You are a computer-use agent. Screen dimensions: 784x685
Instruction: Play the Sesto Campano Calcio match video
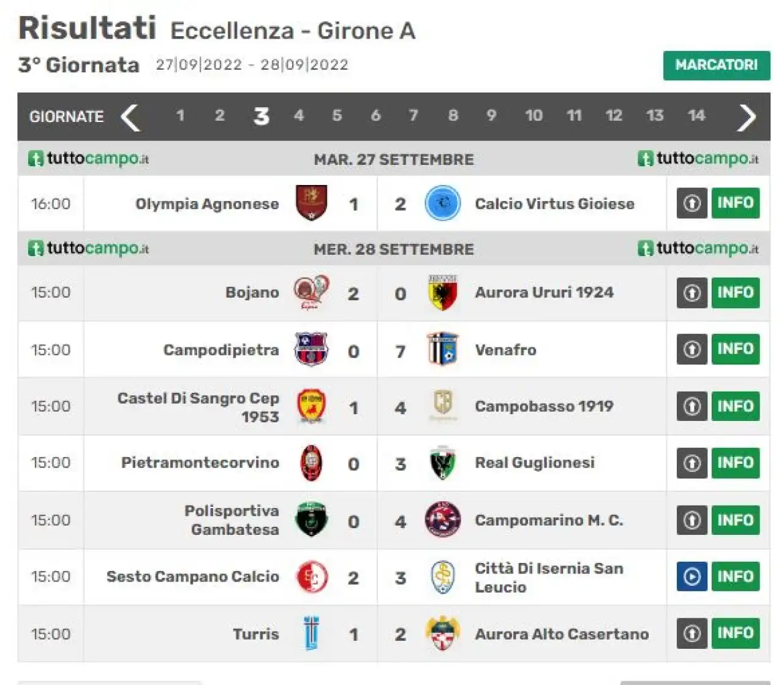pos(692,576)
